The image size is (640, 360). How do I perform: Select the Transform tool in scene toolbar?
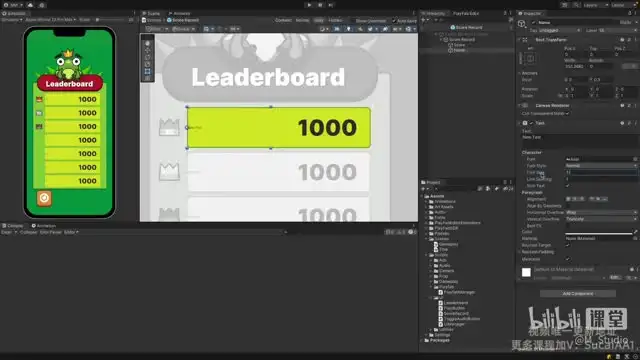pos(147,78)
